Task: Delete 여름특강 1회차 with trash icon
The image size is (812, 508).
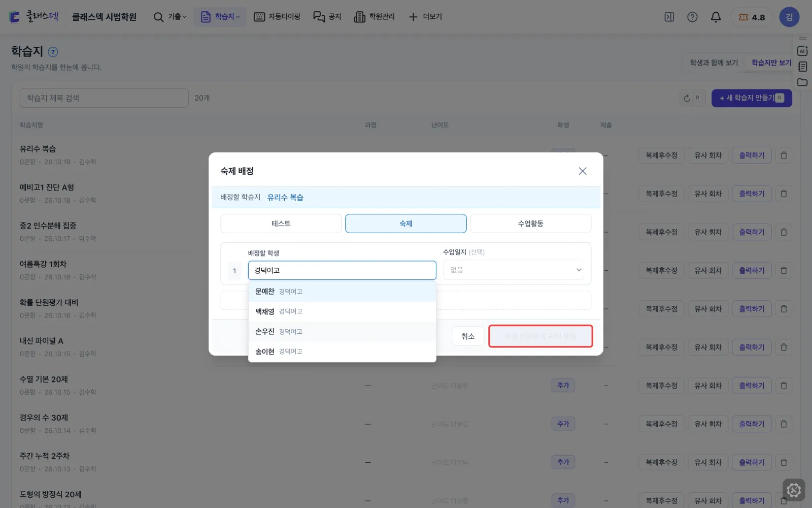Action: point(784,271)
